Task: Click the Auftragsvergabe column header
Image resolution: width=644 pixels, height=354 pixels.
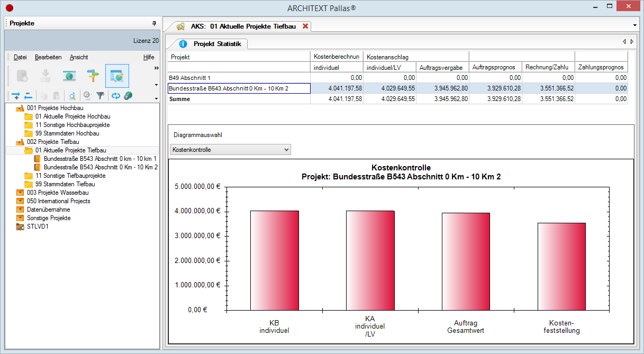Action: pos(442,67)
